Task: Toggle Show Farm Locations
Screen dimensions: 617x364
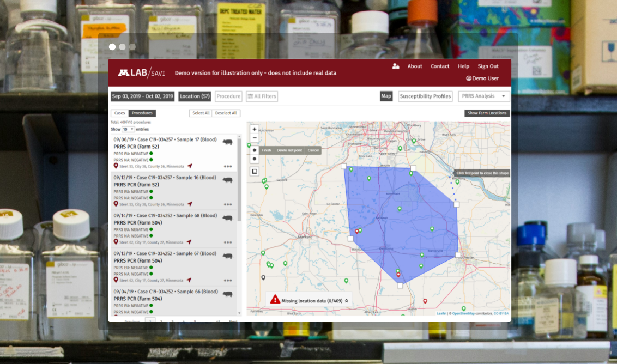Action: click(487, 113)
